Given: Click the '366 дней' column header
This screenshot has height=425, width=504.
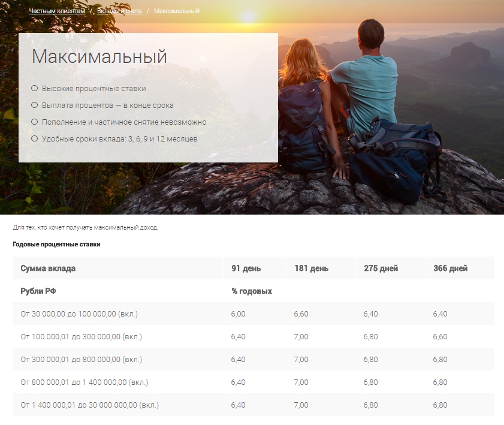Looking at the screenshot, I should 450,269.
